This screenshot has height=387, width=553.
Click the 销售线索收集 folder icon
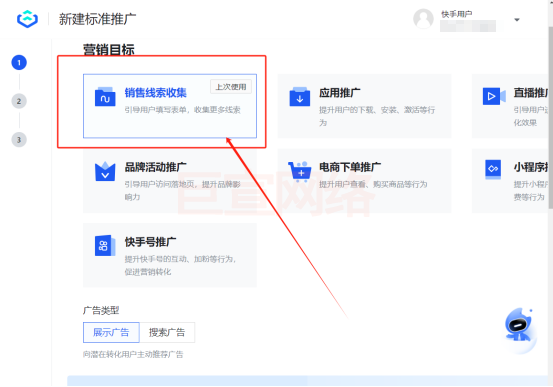(x=105, y=97)
